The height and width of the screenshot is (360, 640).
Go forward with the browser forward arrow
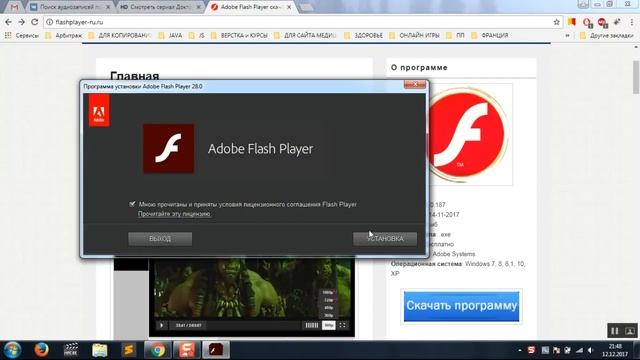tap(22, 22)
